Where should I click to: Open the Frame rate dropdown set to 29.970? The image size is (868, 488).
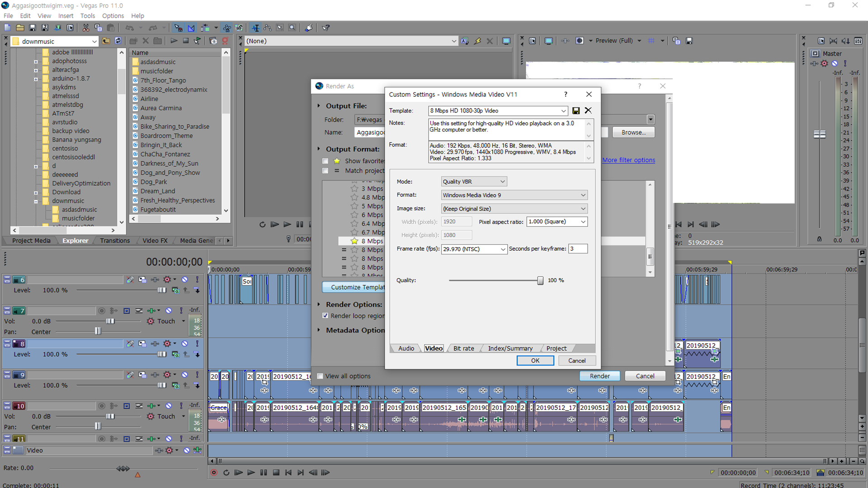click(474, 249)
